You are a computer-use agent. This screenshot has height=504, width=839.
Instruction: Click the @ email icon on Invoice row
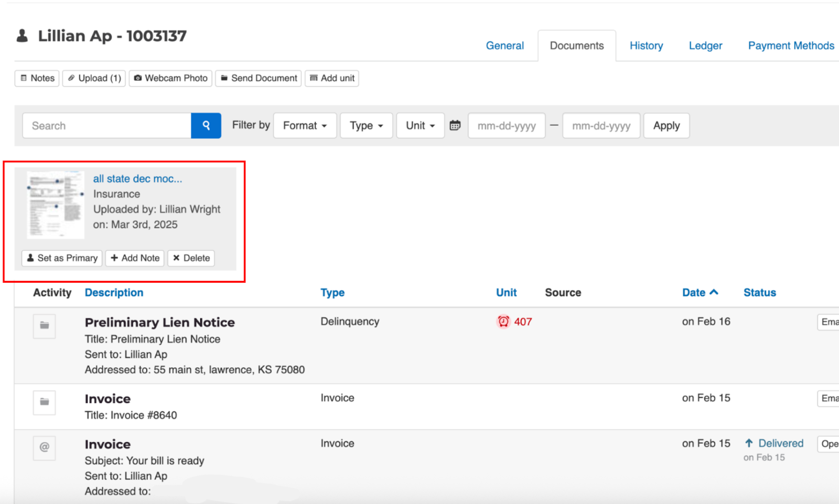45,447
